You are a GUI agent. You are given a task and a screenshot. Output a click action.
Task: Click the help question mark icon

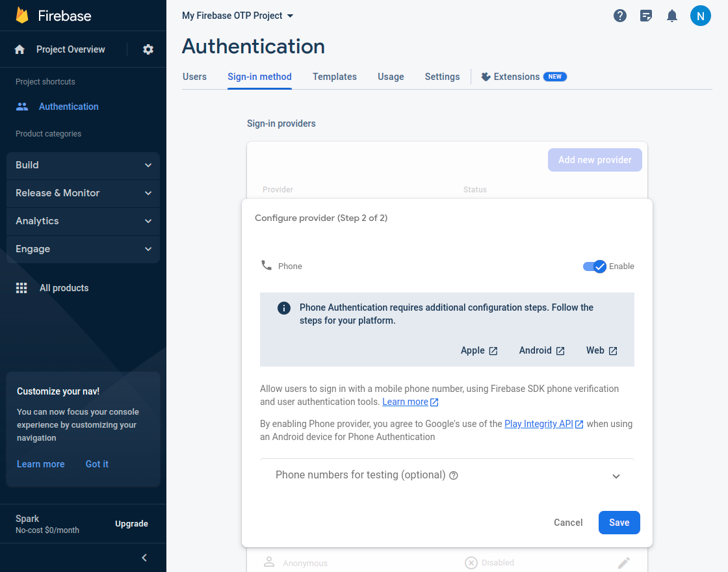(x=620, y=15)
